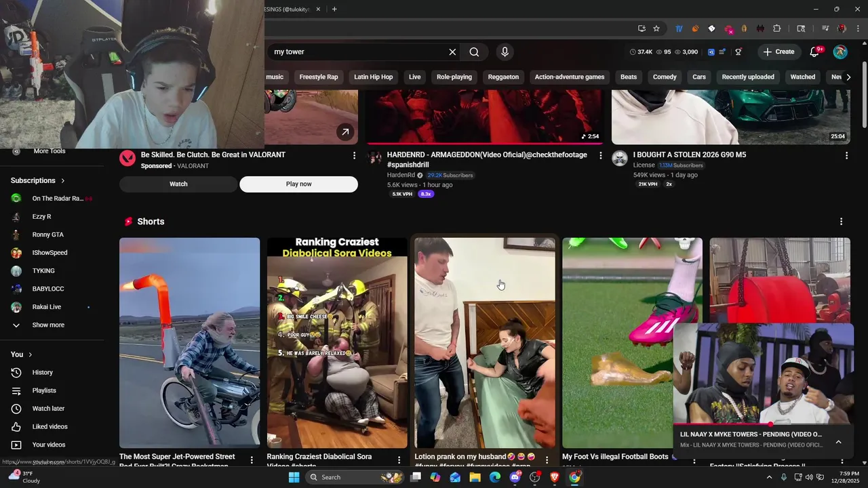Open the LIL NAAY miniplayer video
This screenshot has height=488, width=868.
764,374
